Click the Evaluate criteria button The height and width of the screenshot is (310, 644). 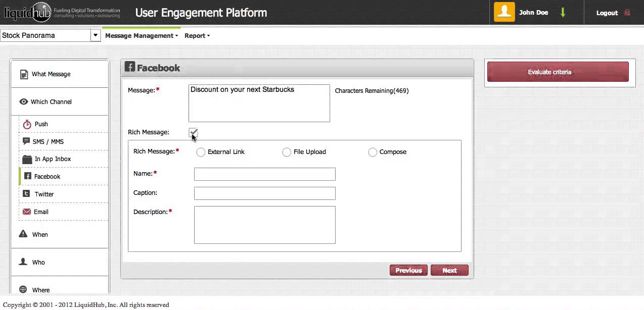558,72
